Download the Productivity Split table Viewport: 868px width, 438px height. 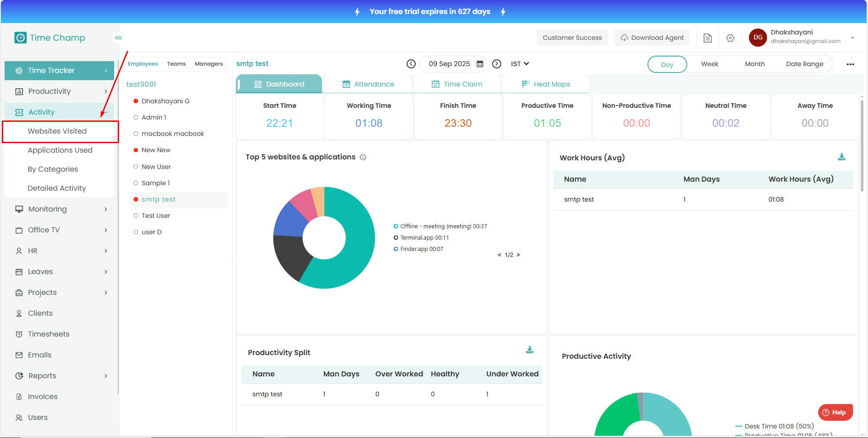pos(529,350)
